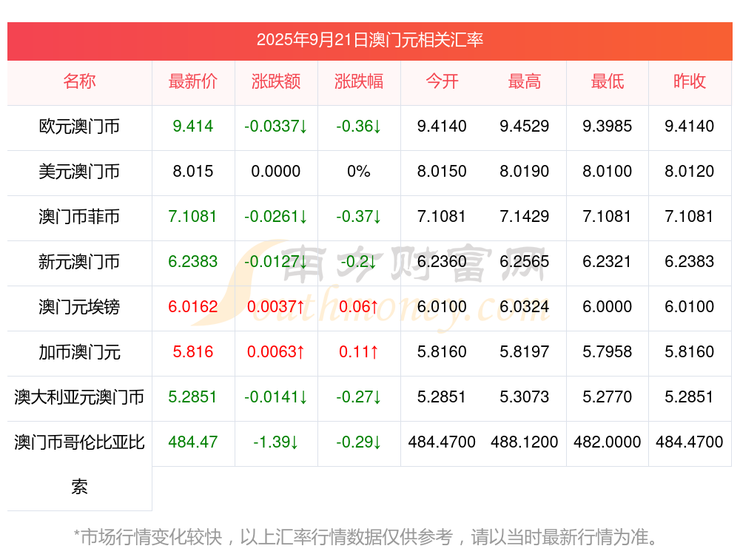
Task: Select the 今开 column header
Action: point(442,81)
